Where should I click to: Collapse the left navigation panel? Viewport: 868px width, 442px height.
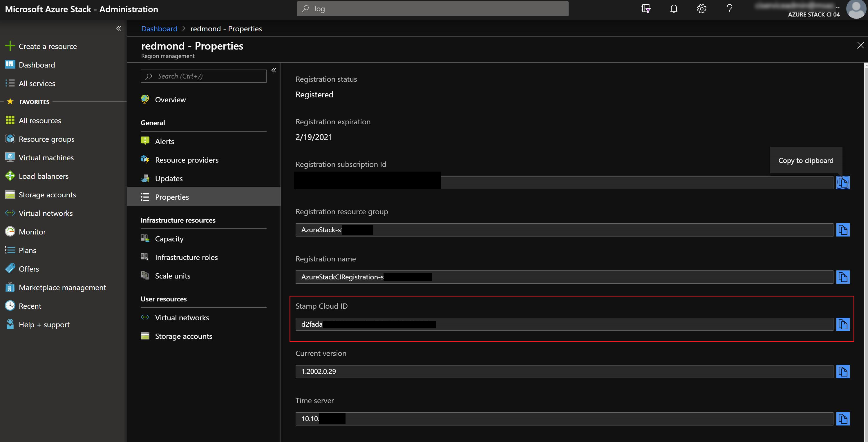coord(118,28)
